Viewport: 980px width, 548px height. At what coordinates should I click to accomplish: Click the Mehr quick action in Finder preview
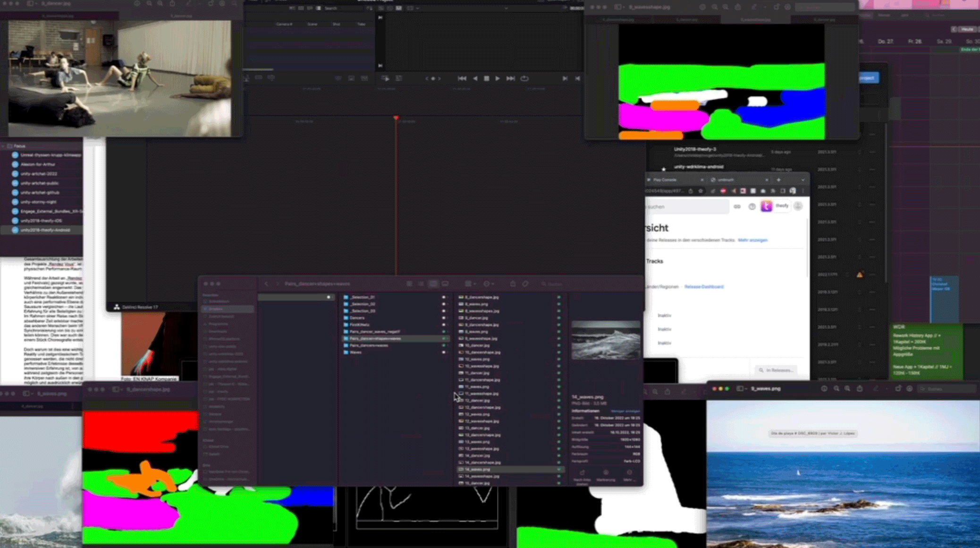[630, 475]
